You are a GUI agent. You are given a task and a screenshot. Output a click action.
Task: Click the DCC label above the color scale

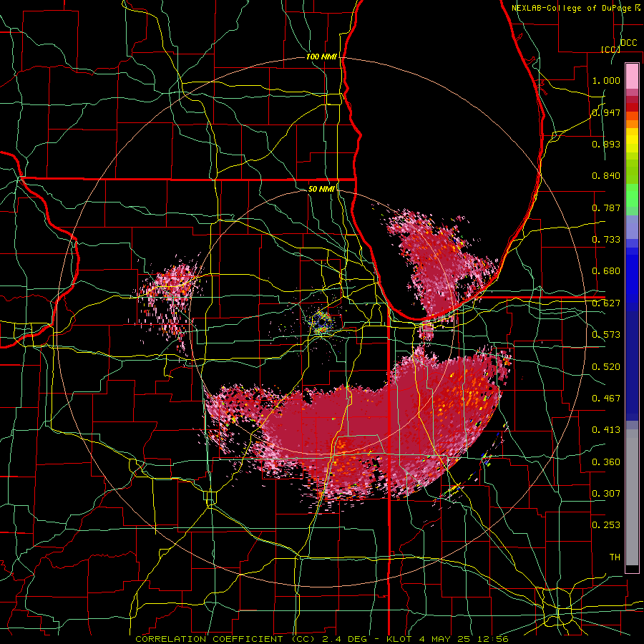(x=628, y=43)
